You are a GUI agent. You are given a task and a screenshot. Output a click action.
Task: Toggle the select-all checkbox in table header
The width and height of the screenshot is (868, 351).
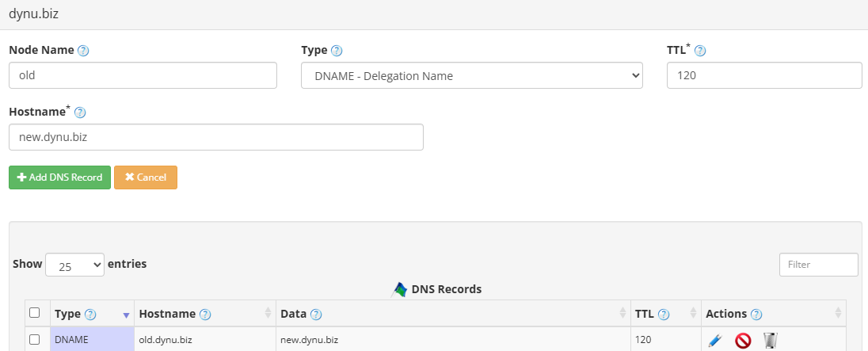click(x=34, y=313)
